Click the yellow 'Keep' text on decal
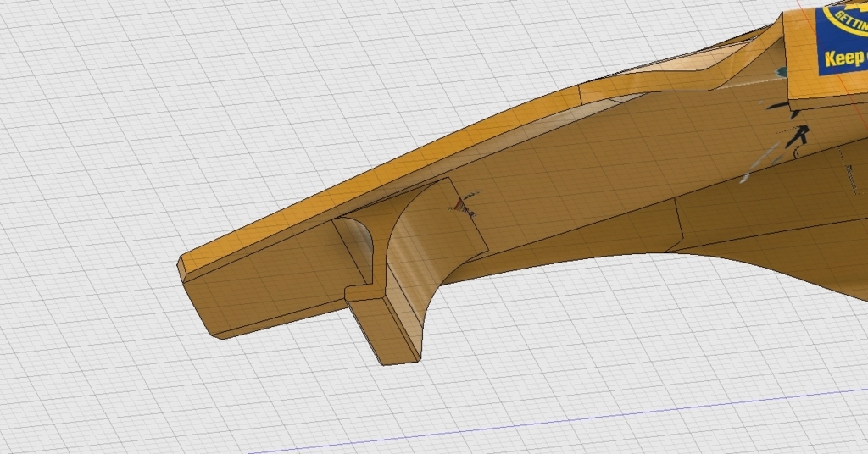The image size is (868, 454). 845,58
